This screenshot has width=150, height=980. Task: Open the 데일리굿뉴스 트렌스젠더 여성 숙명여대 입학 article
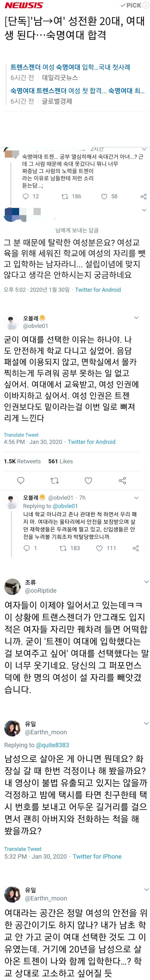70,67
